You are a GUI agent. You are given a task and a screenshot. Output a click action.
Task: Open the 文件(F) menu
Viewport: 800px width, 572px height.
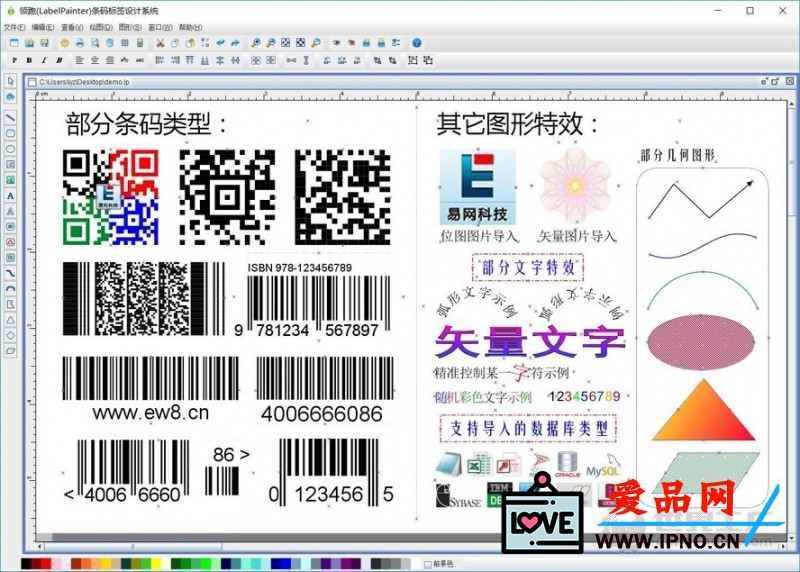point(14,27)
